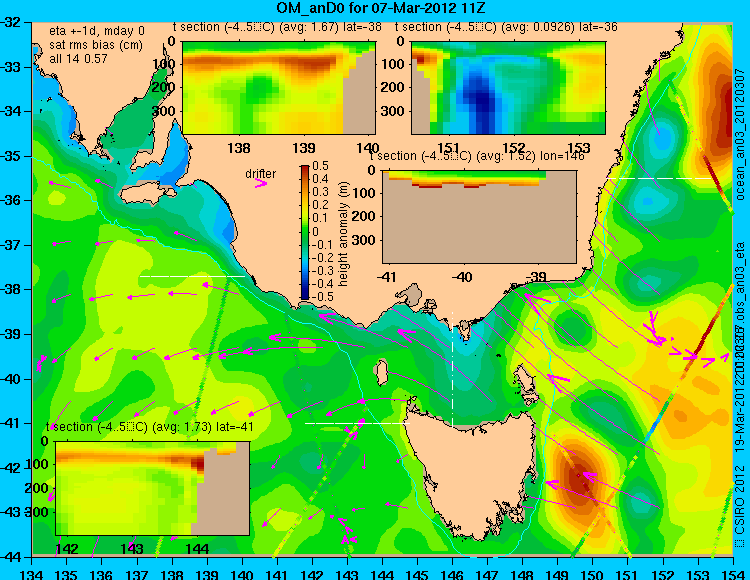This screenshot has height=580, width=750.
Task: Click the 134 longitude label on main x-axis
Action: tap(32, 574)
